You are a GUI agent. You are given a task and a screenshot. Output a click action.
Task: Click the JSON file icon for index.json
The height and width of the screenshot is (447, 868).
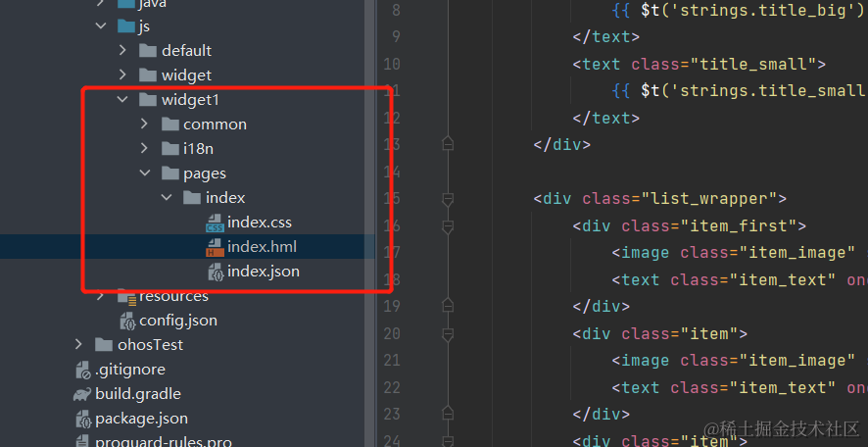[x=215, y=272]
